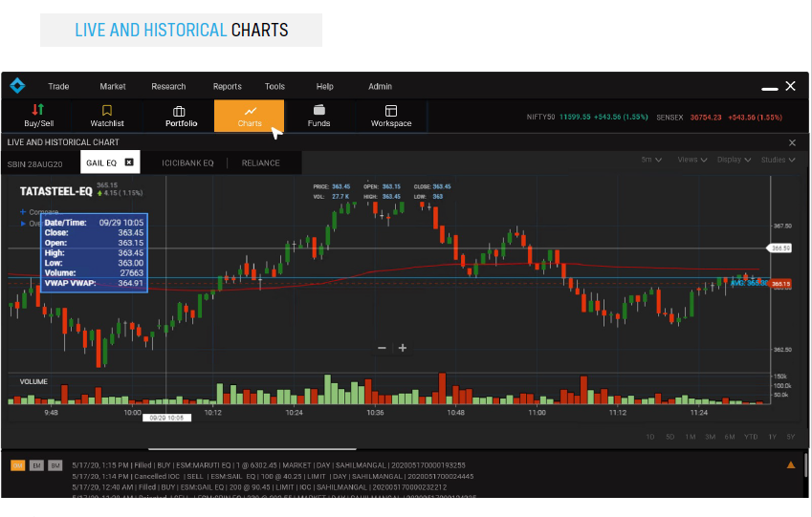The image size is (812, 517).
Task: Open the Views dropdown
Action: click(691, 160)
